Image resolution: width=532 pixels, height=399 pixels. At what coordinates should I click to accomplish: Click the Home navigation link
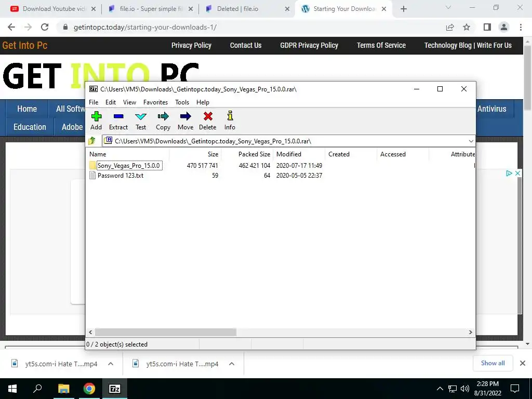[27, 109]
